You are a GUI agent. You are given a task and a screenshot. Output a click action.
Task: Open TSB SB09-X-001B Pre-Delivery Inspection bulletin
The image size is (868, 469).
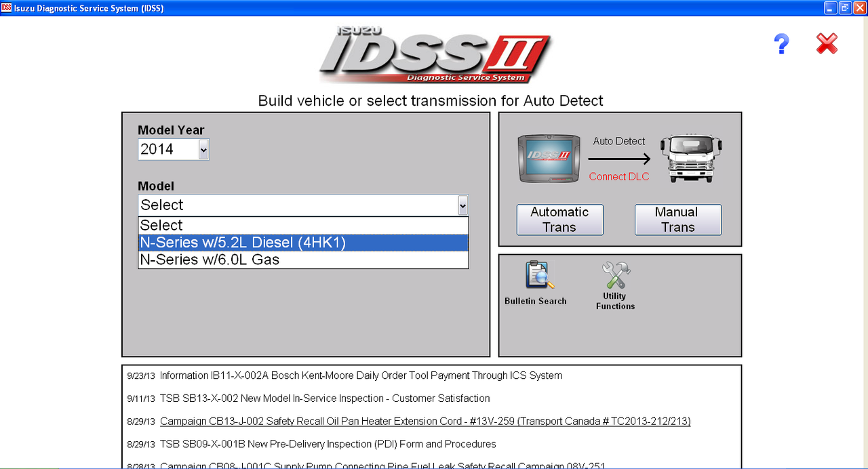(x=328, y=444)
